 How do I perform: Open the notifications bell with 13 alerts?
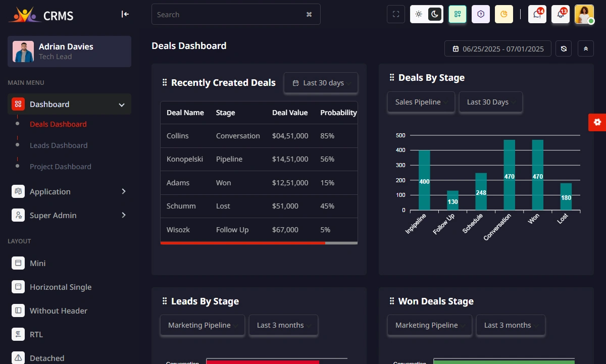tap(560, 14)
